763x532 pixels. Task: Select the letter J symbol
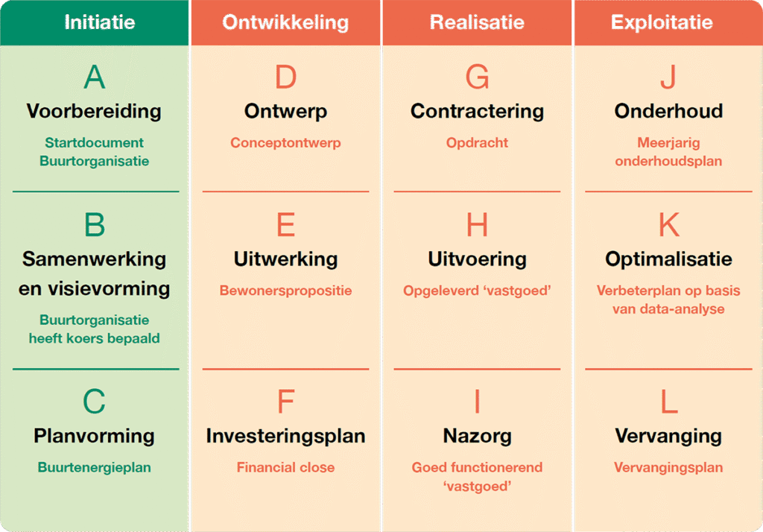coord(668,77)
